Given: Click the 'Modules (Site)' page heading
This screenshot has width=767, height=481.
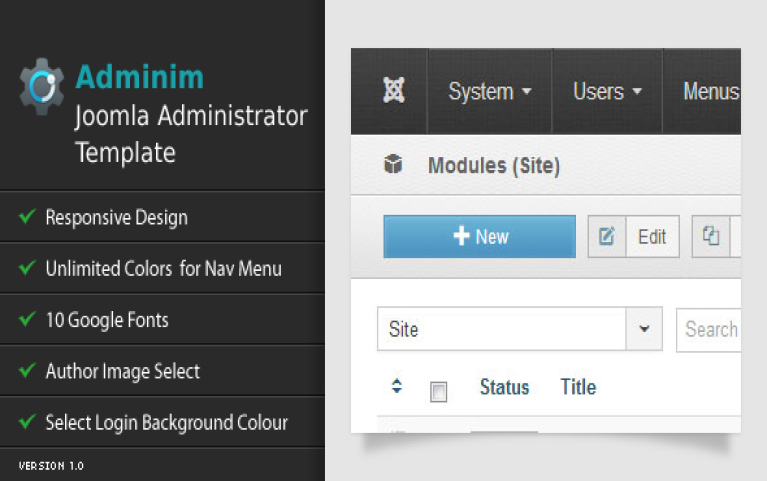Looking at the screenshot, I should tap(494, 165).
